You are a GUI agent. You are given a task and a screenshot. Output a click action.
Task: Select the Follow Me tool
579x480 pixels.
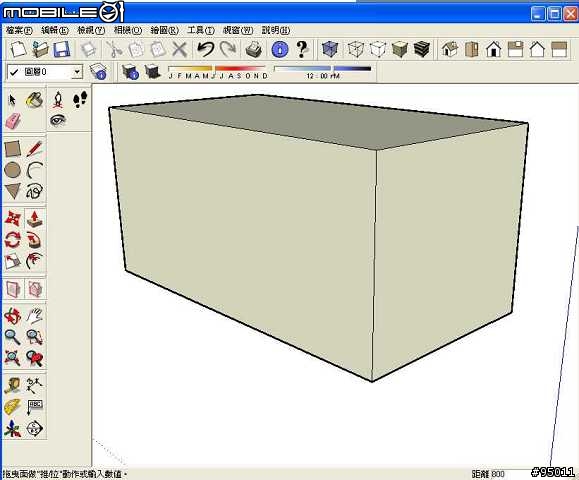35,240
